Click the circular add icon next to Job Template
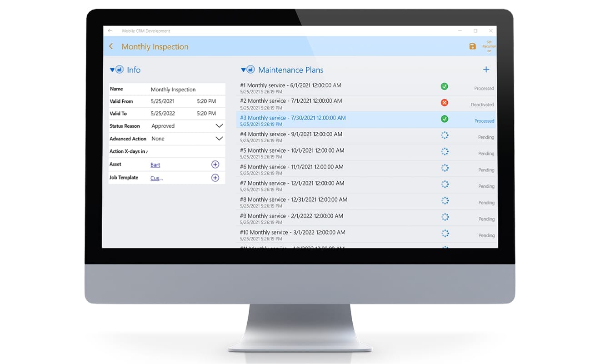This screenshot has height=364, width=600. coord(215,177)
